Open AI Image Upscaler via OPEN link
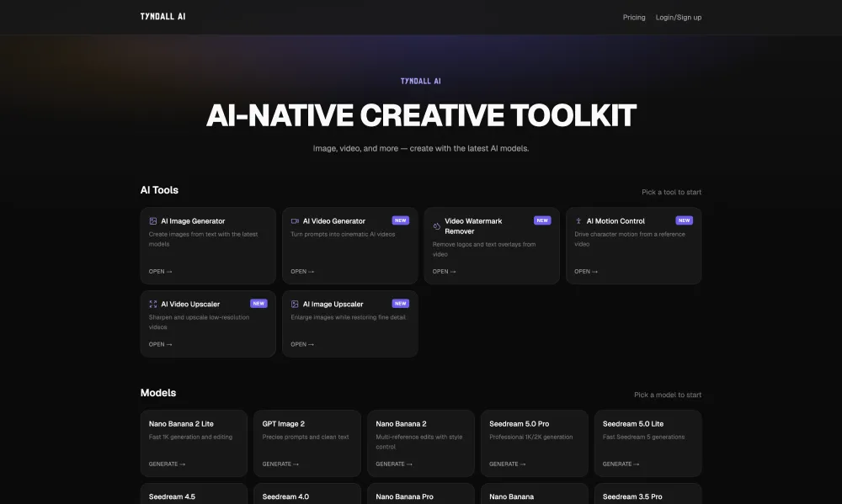 click(302, 345)
